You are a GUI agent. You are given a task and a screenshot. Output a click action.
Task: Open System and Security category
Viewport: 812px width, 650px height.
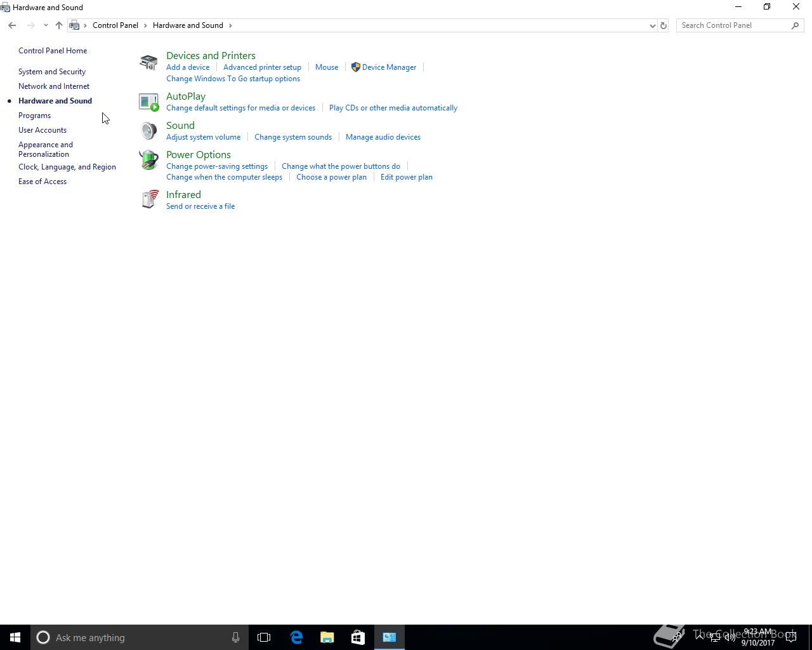[x=52, y=72]
